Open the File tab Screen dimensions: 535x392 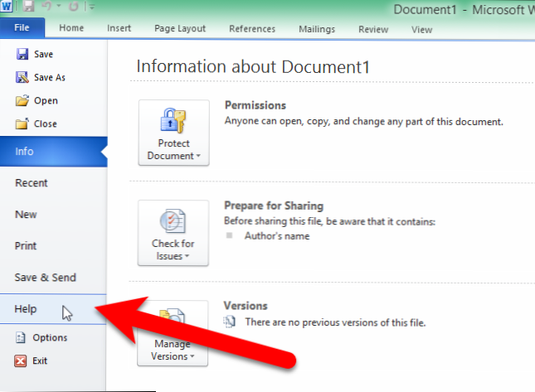click(x=22, y=27)
